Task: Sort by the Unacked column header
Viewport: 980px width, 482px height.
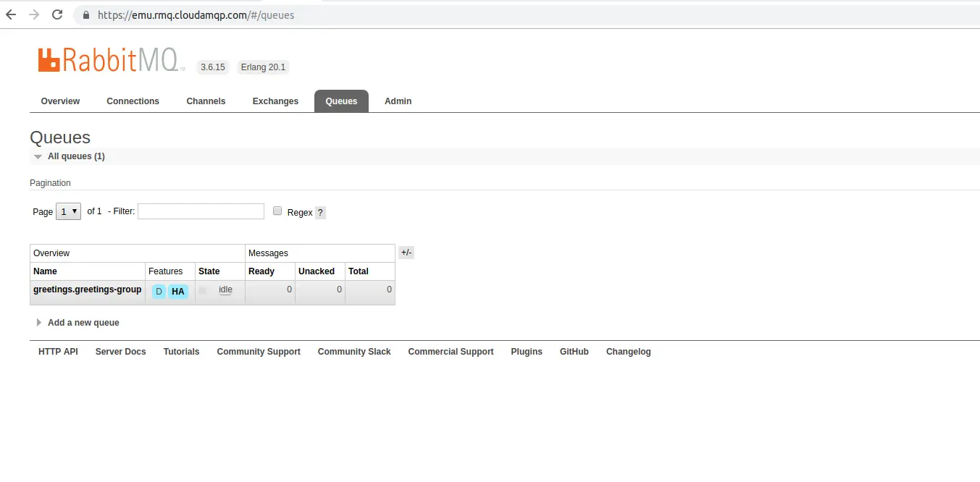Action: (317, 271)
